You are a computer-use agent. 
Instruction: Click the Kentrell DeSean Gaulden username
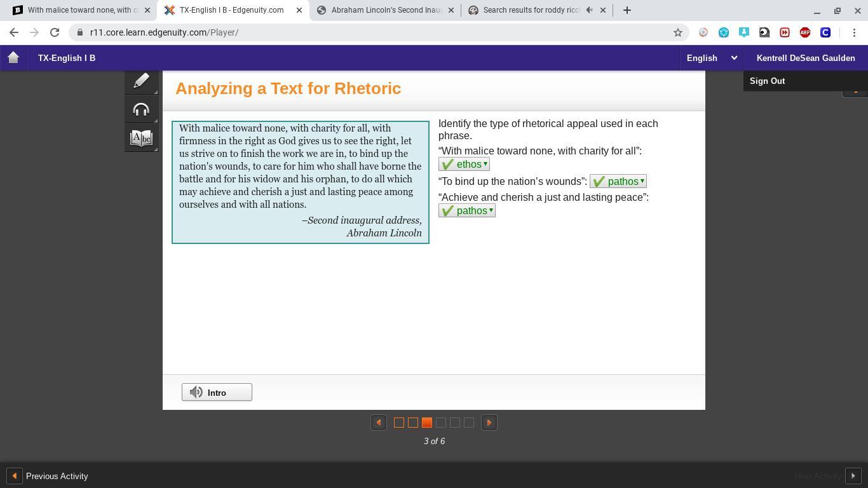click(806, 58)
